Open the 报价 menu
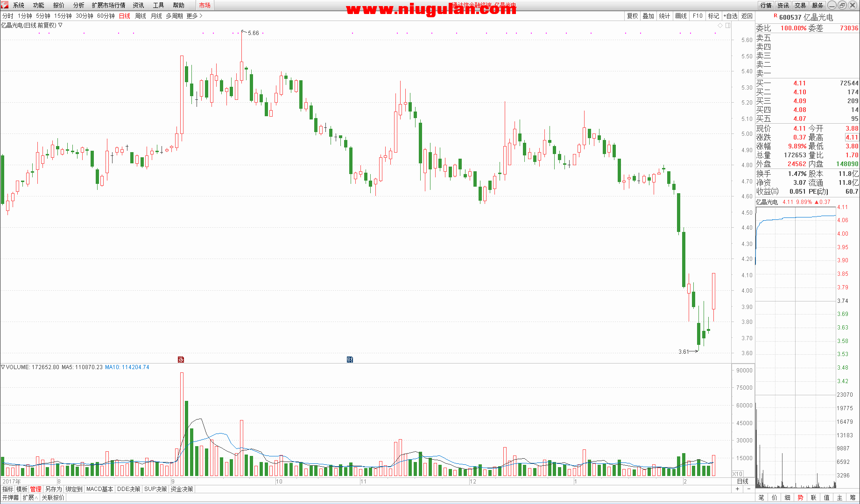Screen dimensions: 860x504 click(x=59, y=5)
